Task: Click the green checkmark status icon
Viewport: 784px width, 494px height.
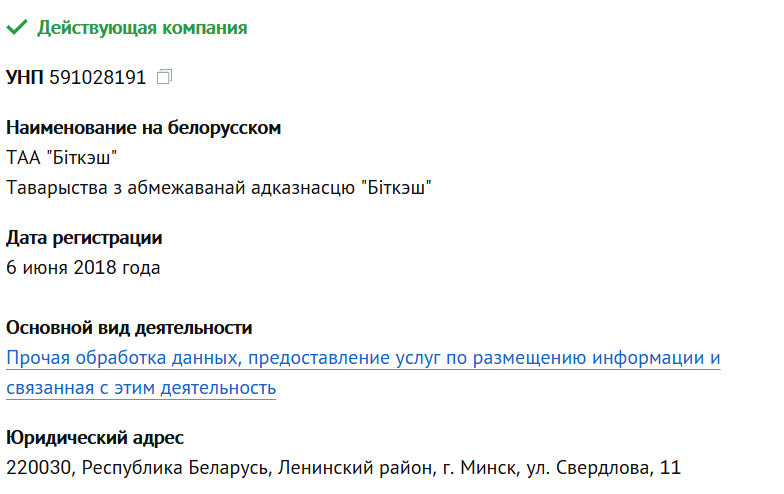Action: click(16, 28)
